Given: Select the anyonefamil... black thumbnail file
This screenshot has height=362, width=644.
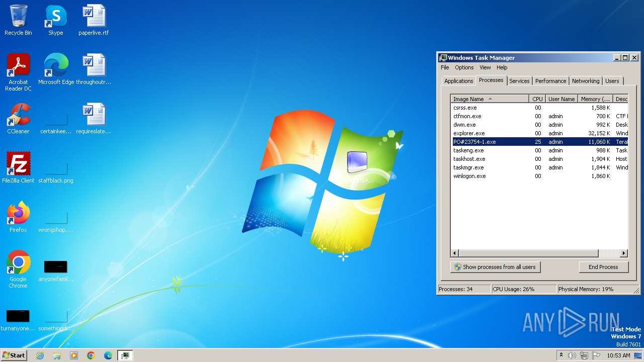Looking at the screenshot, I should tap(56, 271).
